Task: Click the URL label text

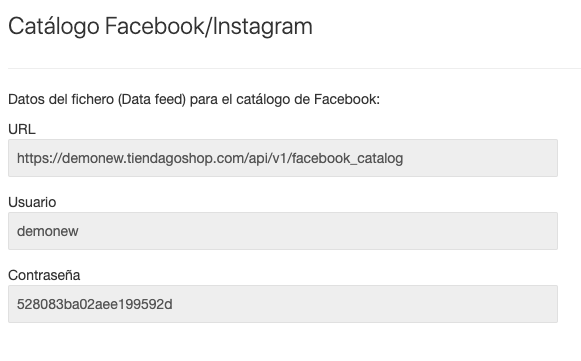Action: (x=22, y=129)
